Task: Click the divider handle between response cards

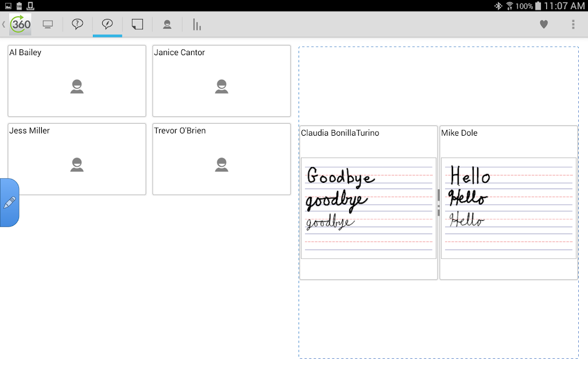Action: (x=438, y=203)
